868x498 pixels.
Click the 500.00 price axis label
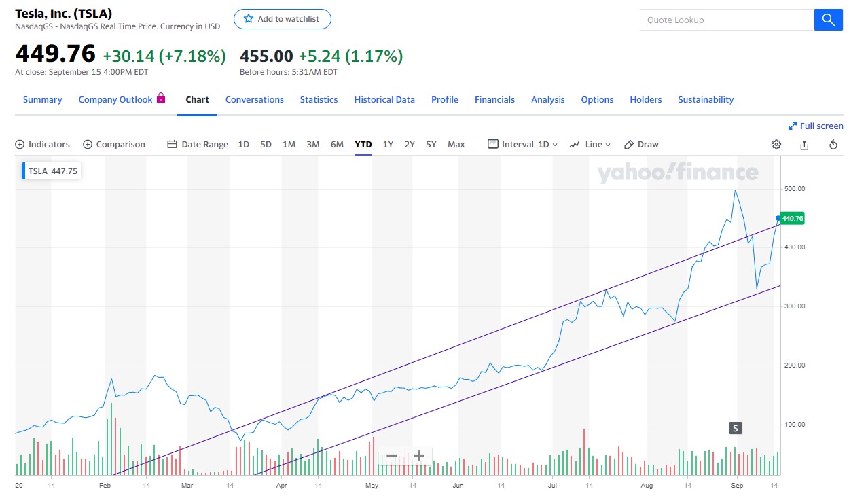coord(795,188)
